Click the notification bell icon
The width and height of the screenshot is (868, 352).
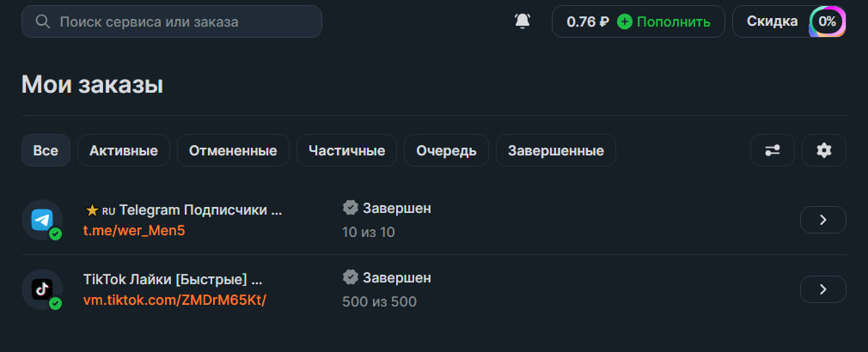(523, 21)
